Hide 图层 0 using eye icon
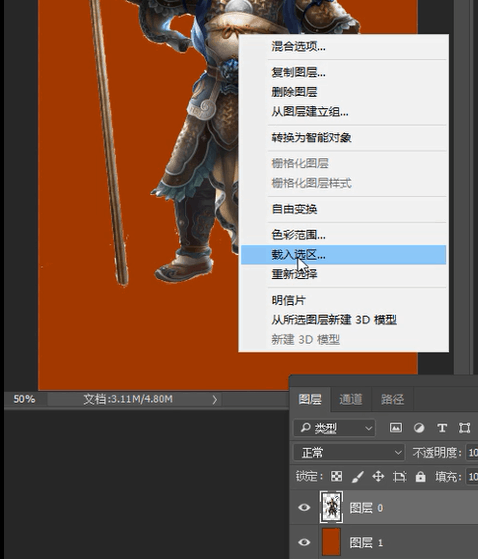Image resolution: width=478 pixels, height=559 pixels. [304, 507]
